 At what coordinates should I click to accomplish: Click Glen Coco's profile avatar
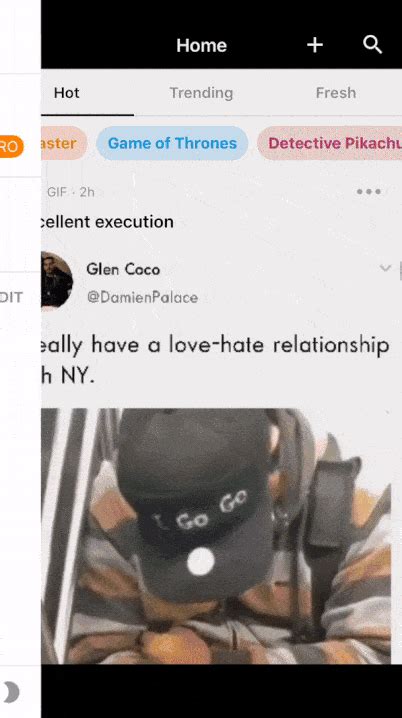click(x=57, y=280)
